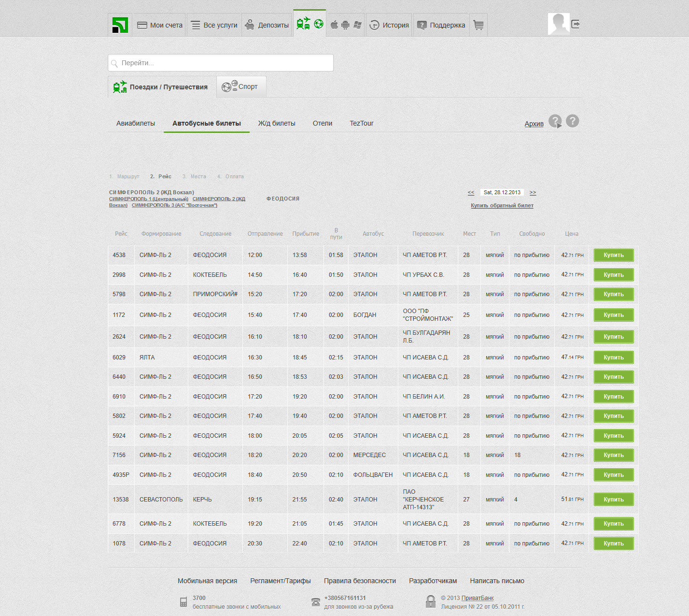Viewport: 689px width, 616px height.
Task: Open the История section
Action: (389, 25)
